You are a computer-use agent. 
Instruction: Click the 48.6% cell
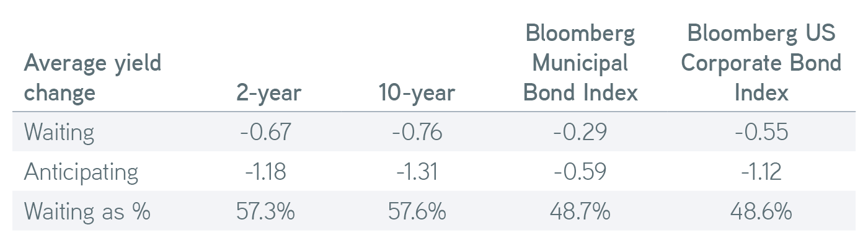coord(761,211)
